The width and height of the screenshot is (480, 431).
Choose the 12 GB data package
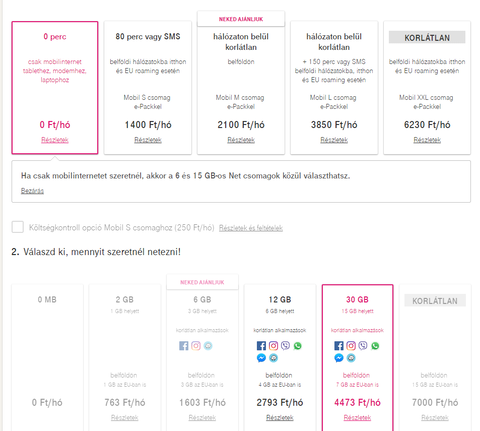tap(280, 358)
